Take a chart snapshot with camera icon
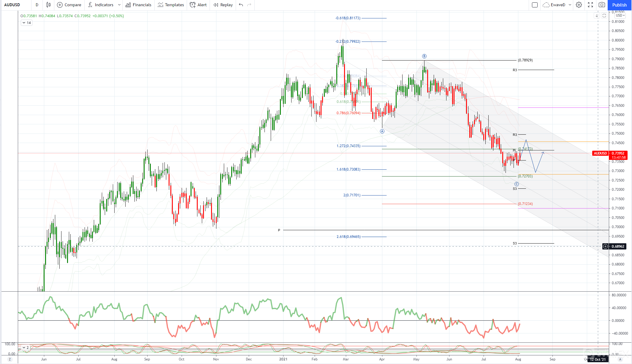Screen dimensions: 632x364 click(x=602, y=5)
